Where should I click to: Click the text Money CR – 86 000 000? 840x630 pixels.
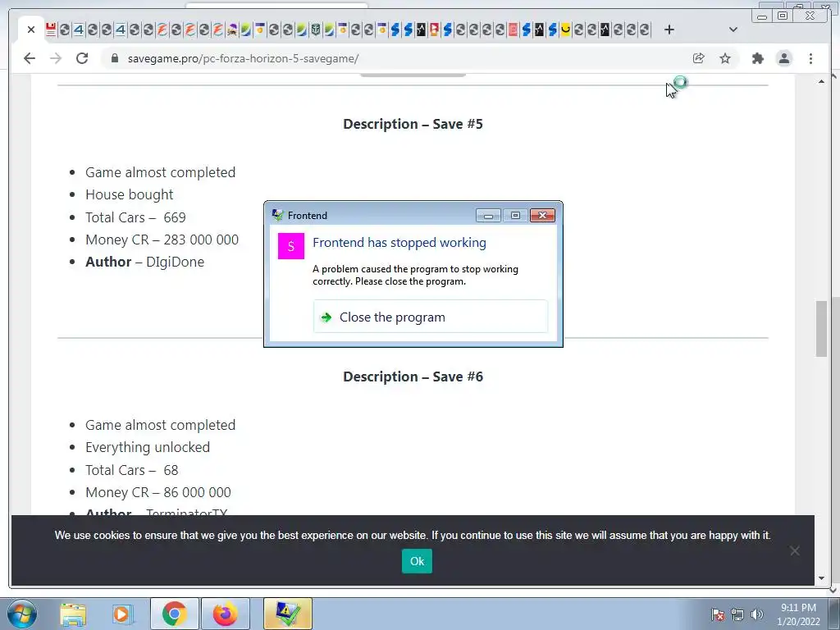tap(158, 492)
